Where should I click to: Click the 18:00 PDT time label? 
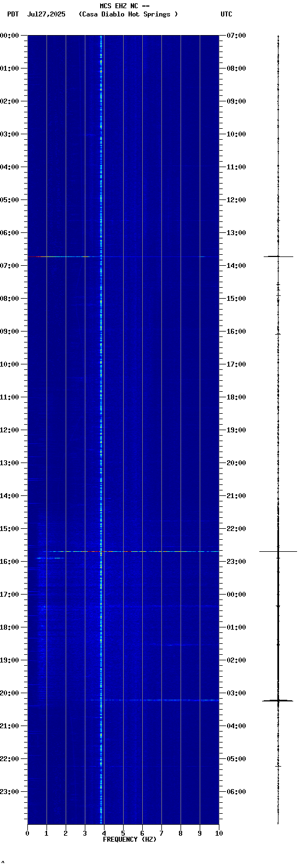pos(10,627)
